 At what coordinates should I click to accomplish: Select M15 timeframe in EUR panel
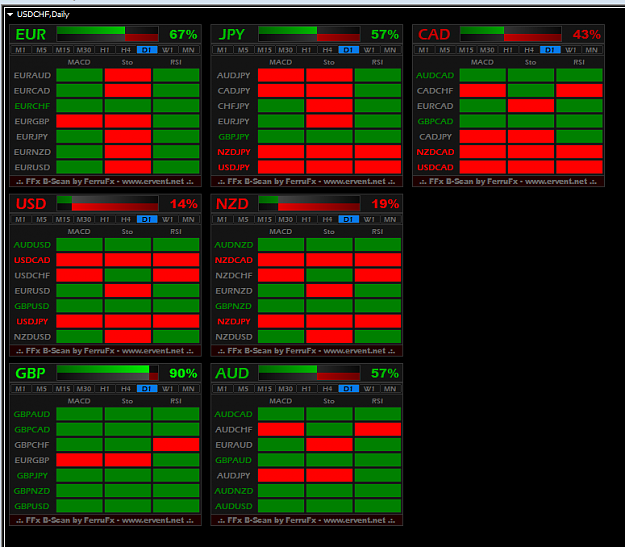pyautogui.click(x=63, y=50)
